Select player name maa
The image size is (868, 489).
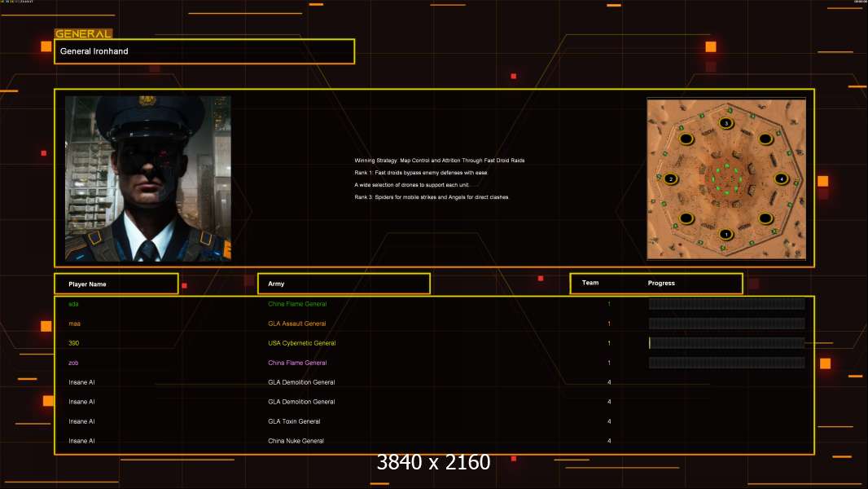point(74,324)
